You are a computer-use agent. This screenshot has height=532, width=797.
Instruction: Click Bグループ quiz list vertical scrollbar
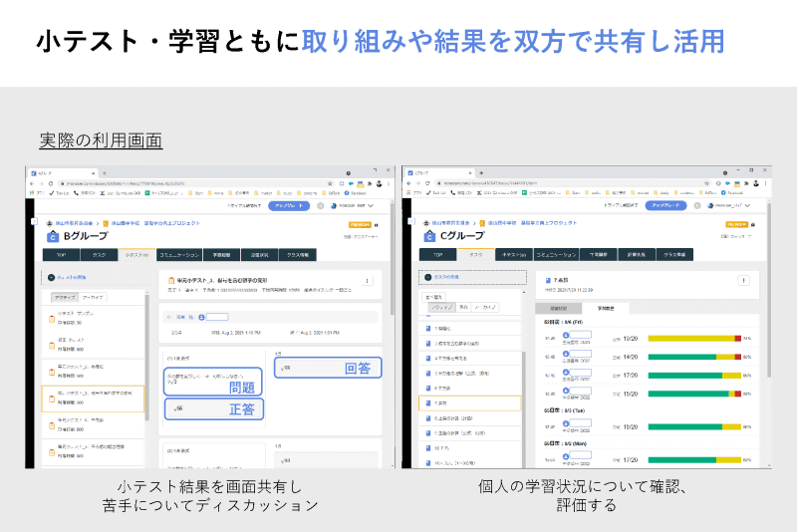(146, 356)
